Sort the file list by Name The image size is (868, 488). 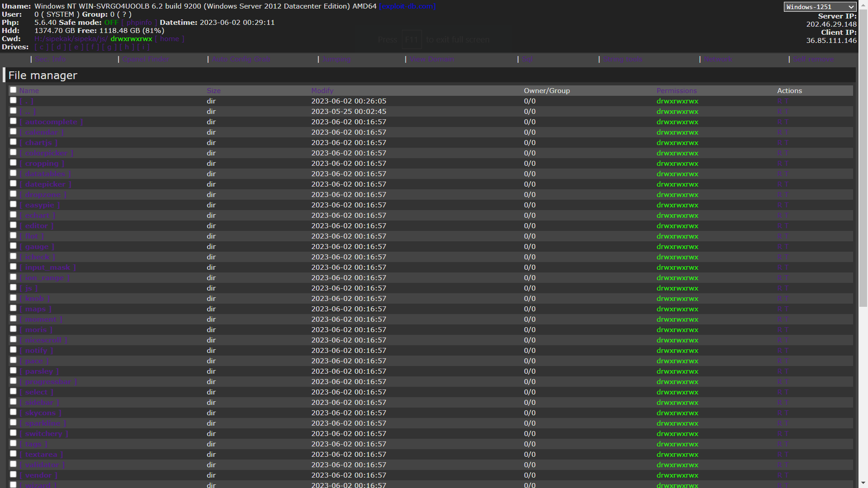pos(29,91)
